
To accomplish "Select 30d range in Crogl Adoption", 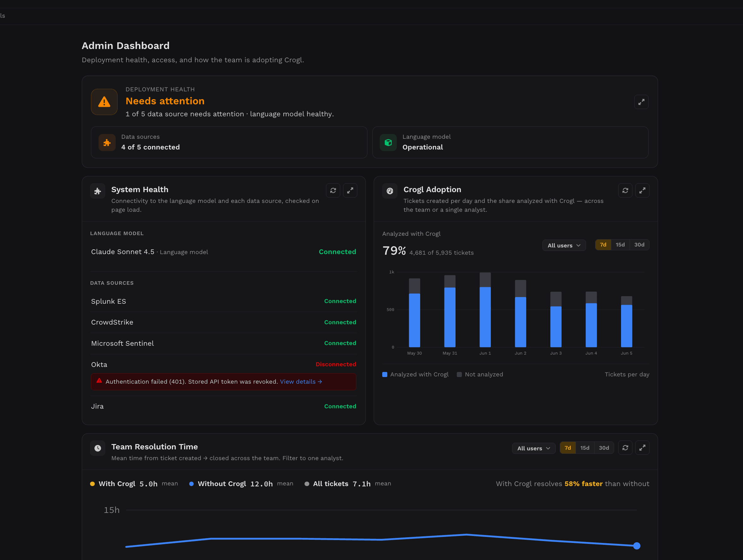I will pyautogui.click(x=639, y=245).
